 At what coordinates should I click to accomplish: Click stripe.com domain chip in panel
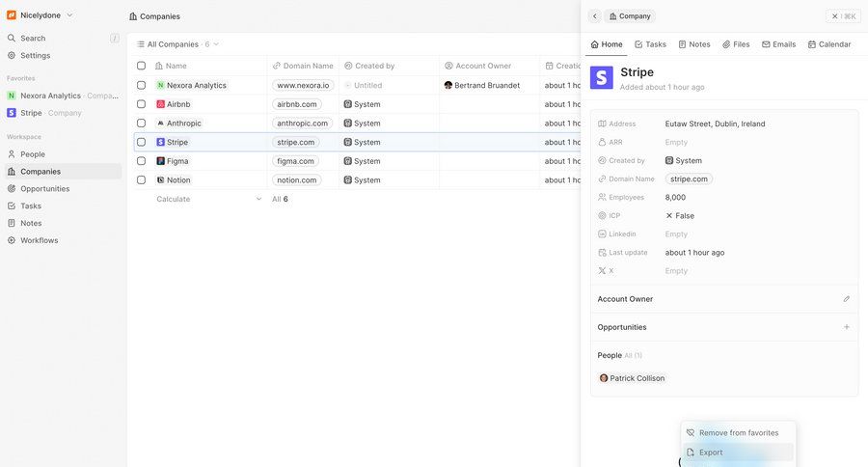pos(689,179)
